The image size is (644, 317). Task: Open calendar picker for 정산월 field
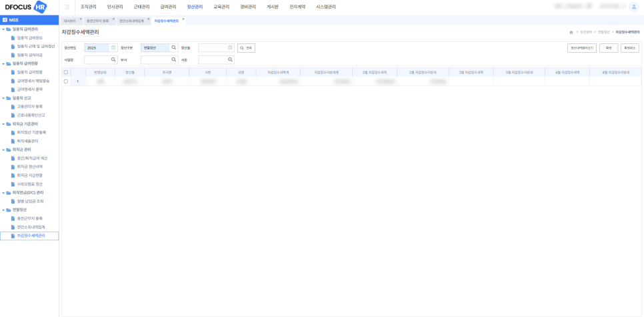click(231, 47)
